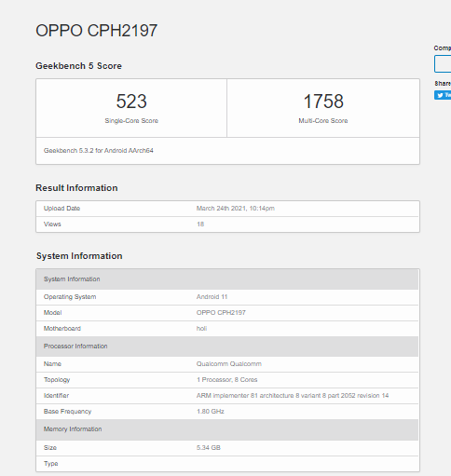Click the Processor Information section header
The height and width of the screenshot is (476, 451).
227,347
